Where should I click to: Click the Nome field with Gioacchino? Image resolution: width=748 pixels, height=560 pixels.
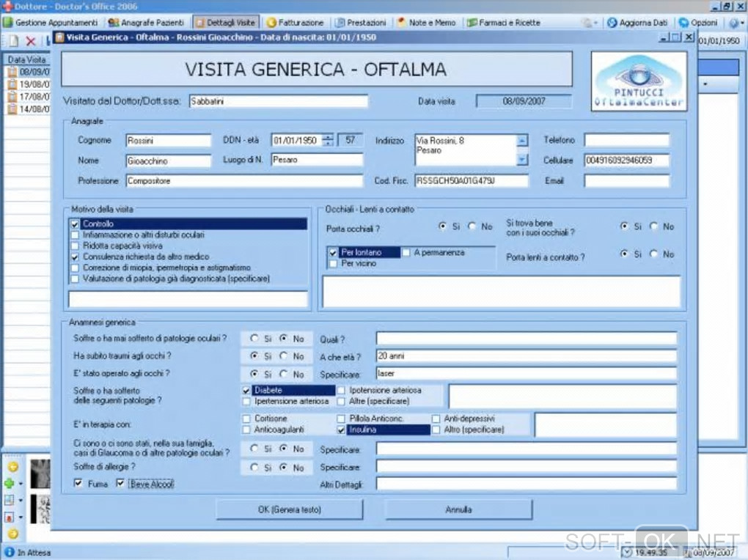169,161
